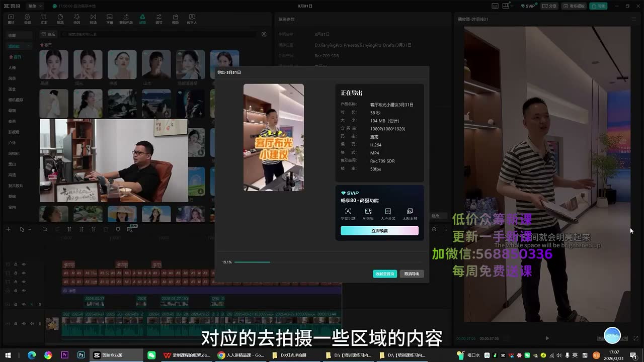Select the 相机模拟 camera simulation category
This screenshot has height=362, width=644.
[16, 100]
